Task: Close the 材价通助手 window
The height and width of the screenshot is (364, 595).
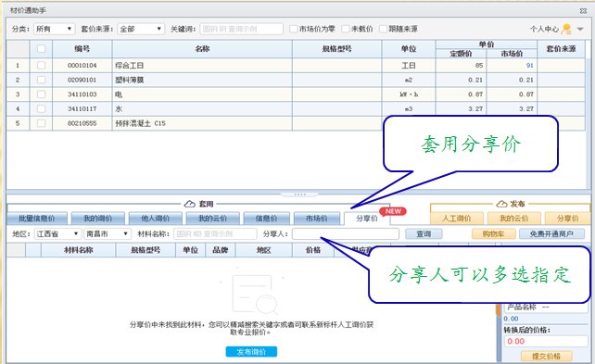Action: point(583,11)
